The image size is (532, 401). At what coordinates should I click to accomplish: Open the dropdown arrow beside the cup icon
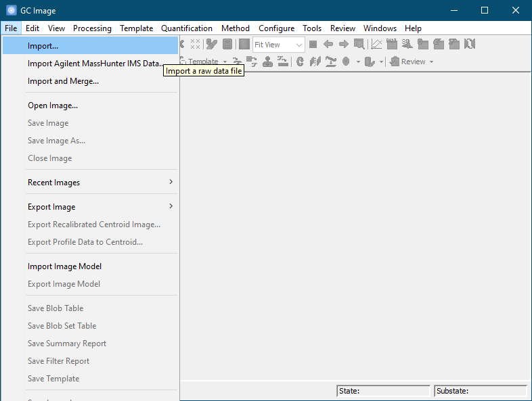[381, 62]
